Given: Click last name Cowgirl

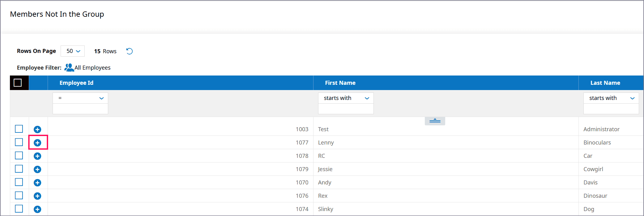Looking at the screenshot, I should pyautogui.click(x=593, y=169).
